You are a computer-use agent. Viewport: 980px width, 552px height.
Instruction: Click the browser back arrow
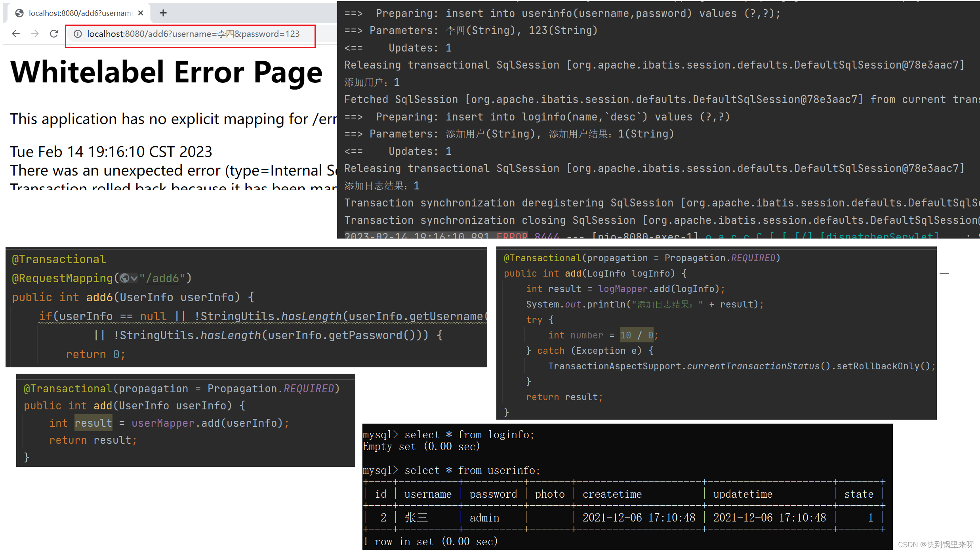pyautogui.click(x=16, y=34)
